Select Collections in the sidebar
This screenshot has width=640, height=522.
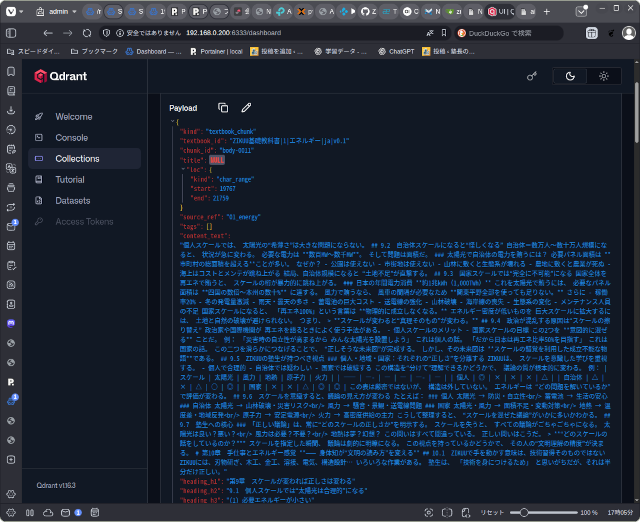click(77, 158)
